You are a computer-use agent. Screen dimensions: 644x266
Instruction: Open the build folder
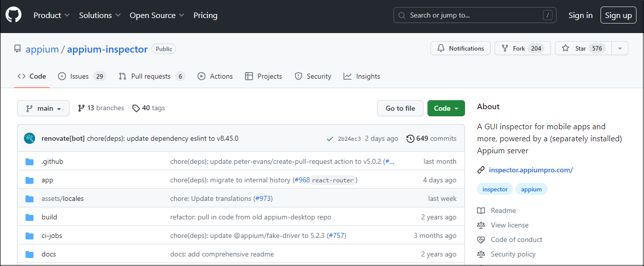click(x=49, y=217)
